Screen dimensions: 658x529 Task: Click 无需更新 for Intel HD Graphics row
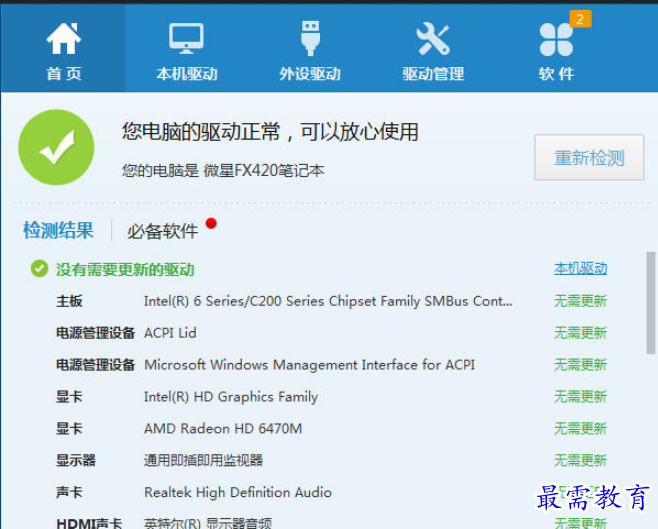580,396
